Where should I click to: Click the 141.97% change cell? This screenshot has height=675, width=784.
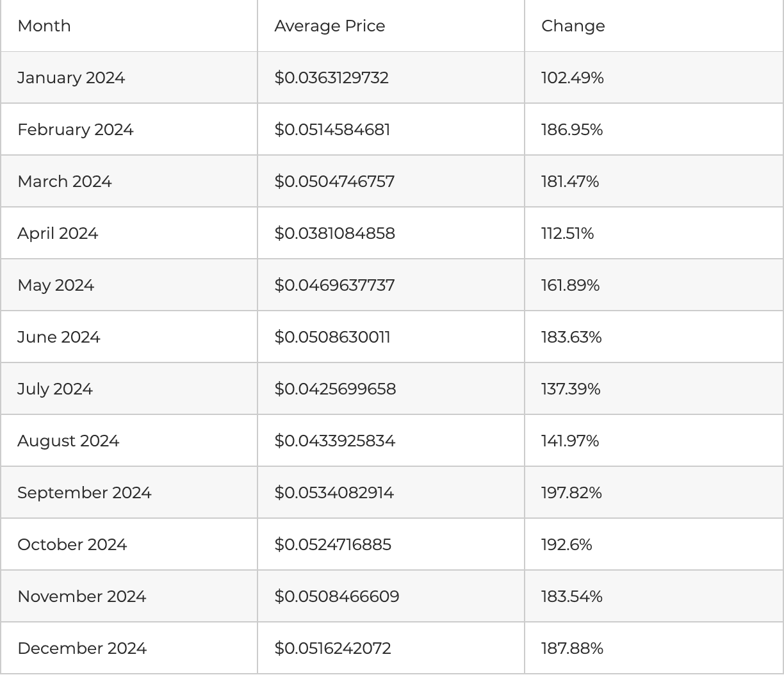[570, 441]
